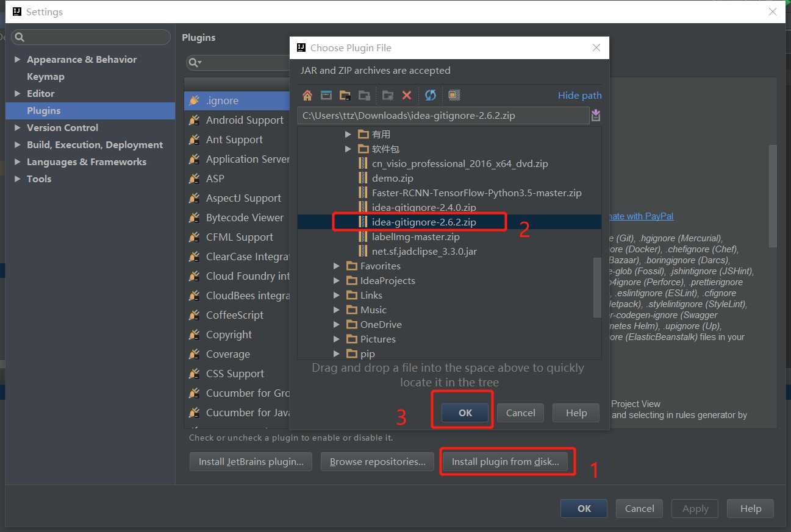Click the module directory toolbar icon
The height and width of the screenshot is (532, 791).
click(364, 95)
